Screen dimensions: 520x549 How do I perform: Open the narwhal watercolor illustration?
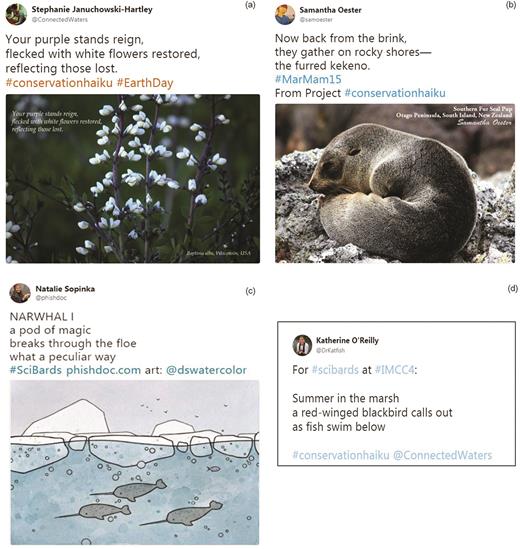coord(134,463)
